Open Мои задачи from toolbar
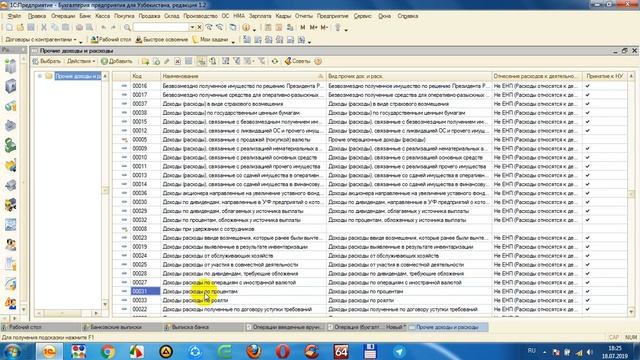 coord(210,40)
